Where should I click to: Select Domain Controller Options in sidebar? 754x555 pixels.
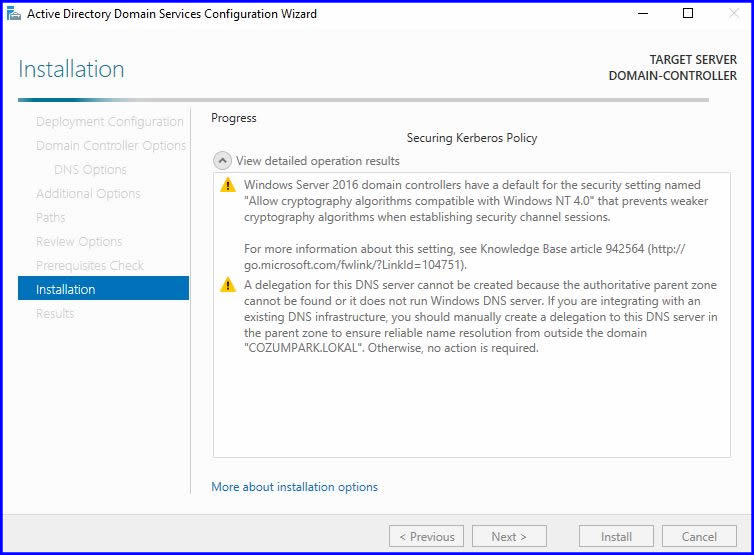pyautogui.click(x=110, y=146)
